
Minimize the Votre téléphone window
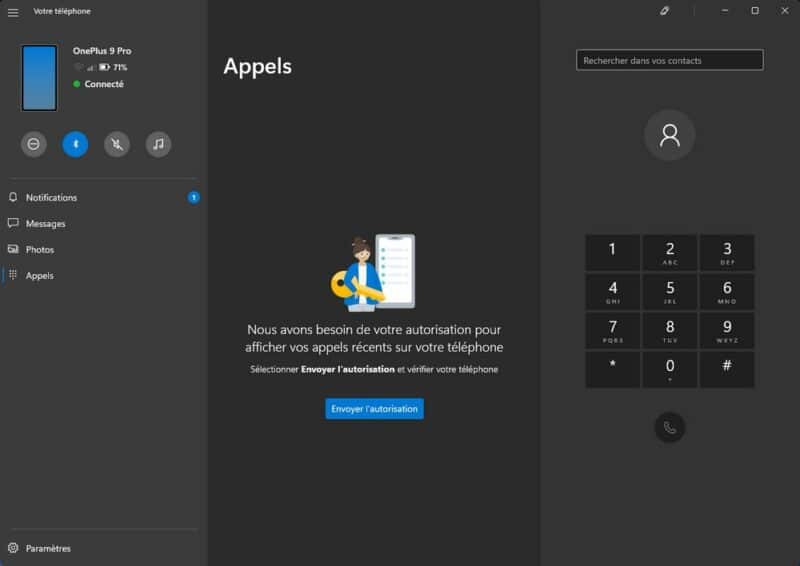[x=724, y=11]
